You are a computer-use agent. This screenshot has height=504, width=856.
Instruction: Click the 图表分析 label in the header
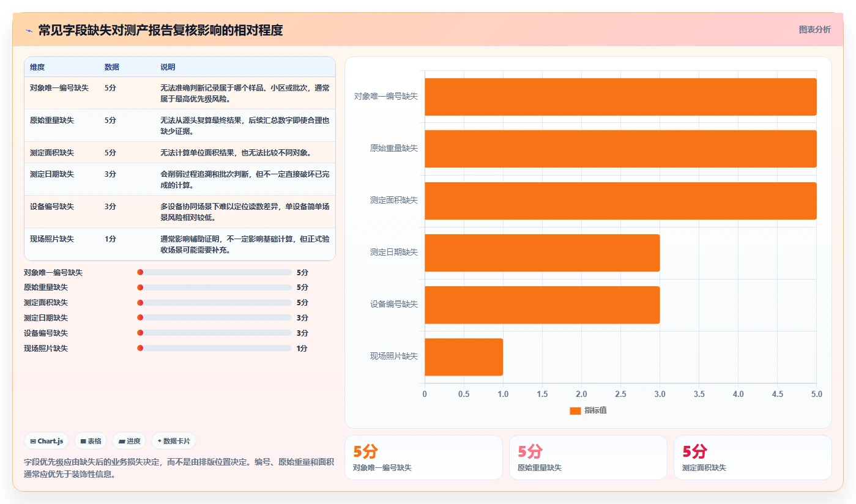coord(814,29)
